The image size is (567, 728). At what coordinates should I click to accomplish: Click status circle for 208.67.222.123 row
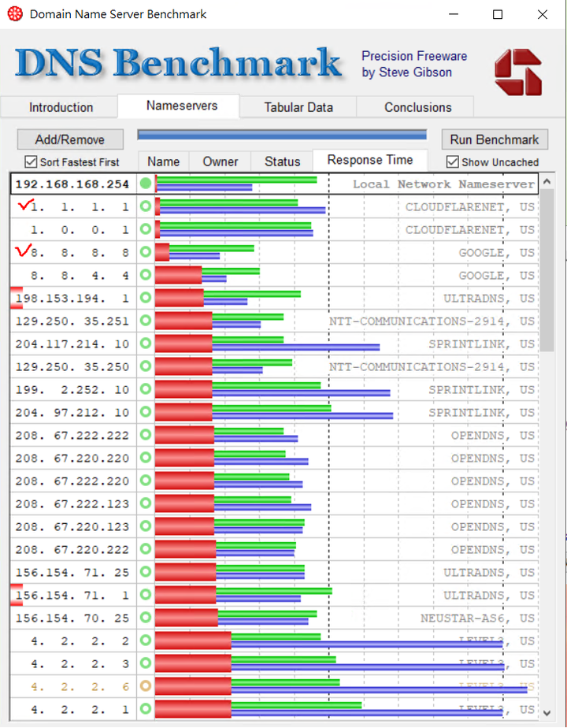pyautogui.click(x=146, y=503)
